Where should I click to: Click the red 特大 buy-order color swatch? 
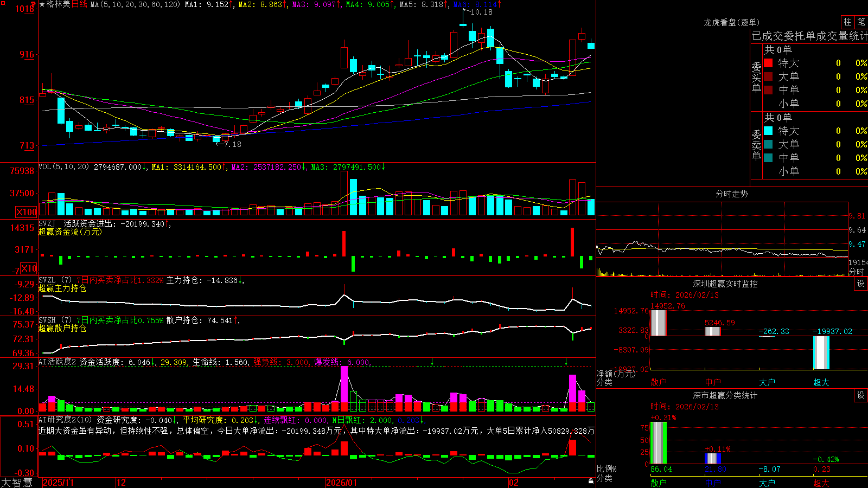point(768,63)
